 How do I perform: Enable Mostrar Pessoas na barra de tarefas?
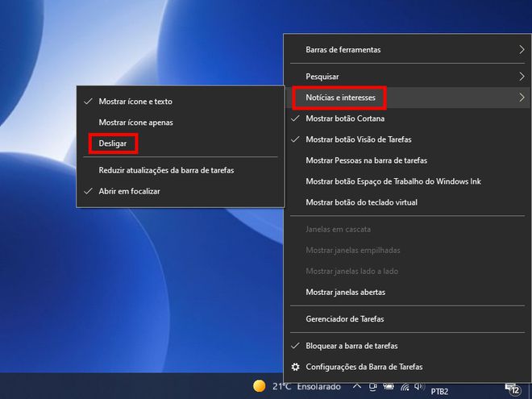pos(407,160)
